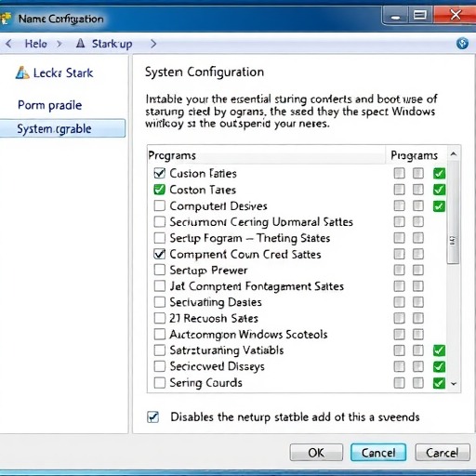Click the list scroll down arrow
Screen dimensions: 476x476
(454, 384)
